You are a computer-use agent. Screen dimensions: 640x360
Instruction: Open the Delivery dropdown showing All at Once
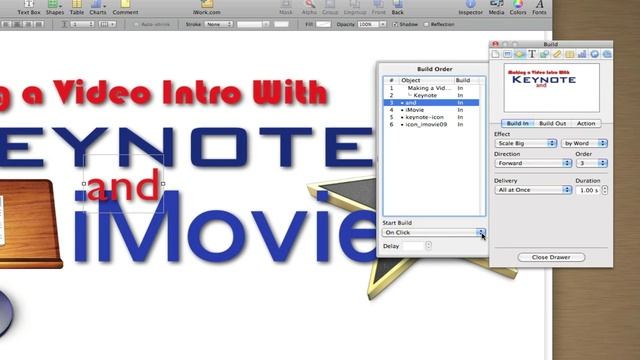533,190
